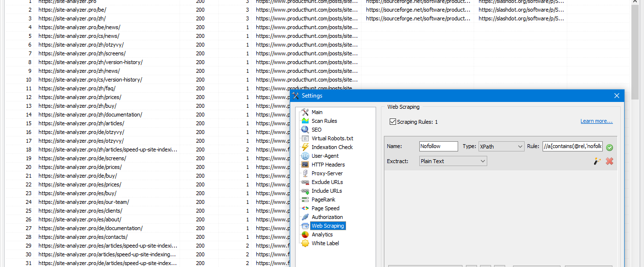Open White Label settings section
The image size is (644, 267).
325,243
